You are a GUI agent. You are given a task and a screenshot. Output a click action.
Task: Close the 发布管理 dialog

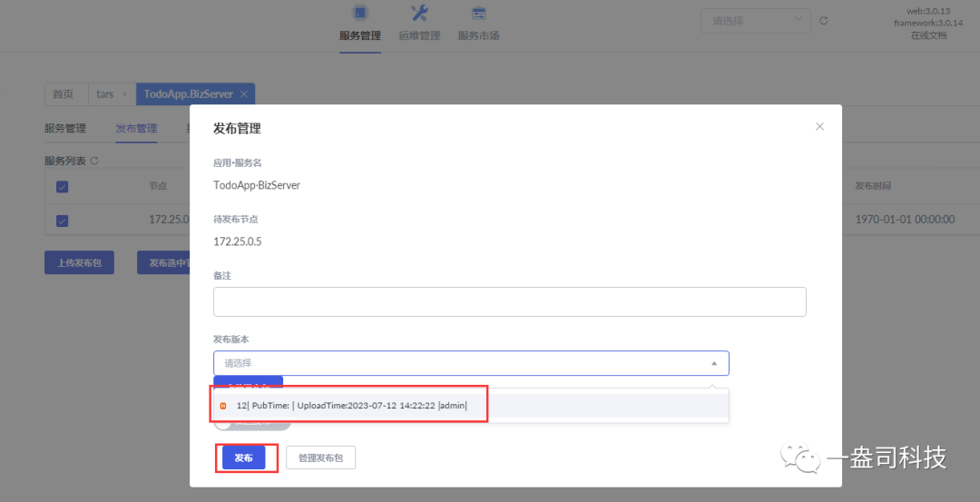pyautogui.click(x=820, y=126)
